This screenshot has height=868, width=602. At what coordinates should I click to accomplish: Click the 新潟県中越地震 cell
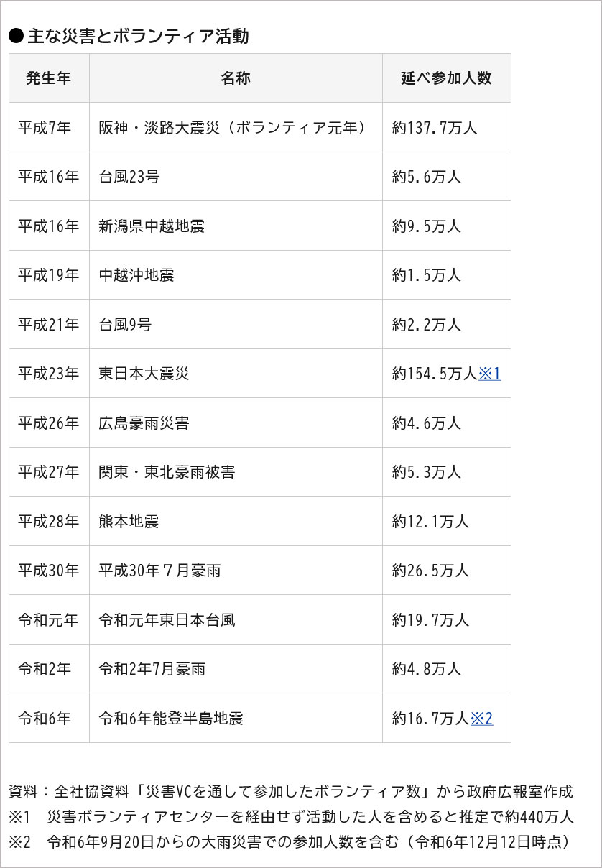click(236, 226)
